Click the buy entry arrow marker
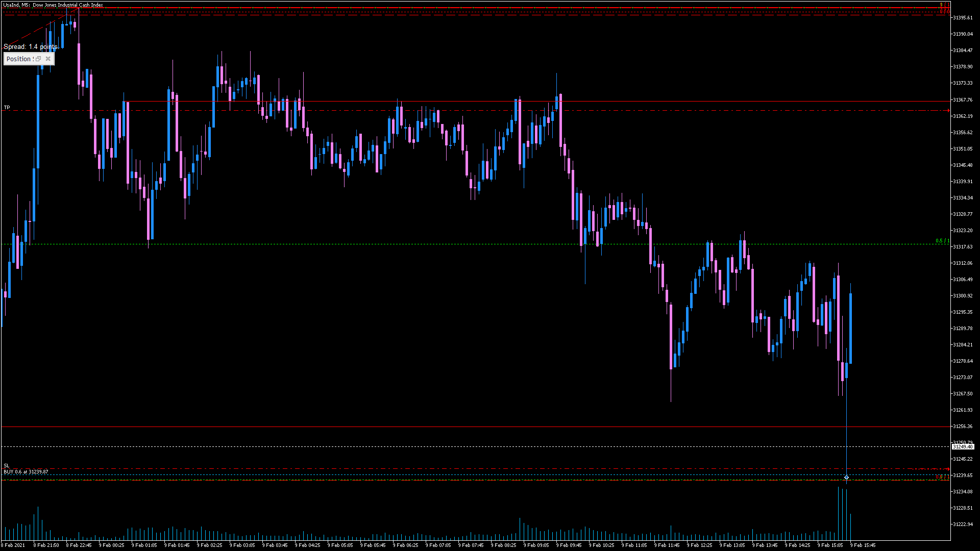The height and width of the screenshot is (551, 980). click(x=846, y=478)
